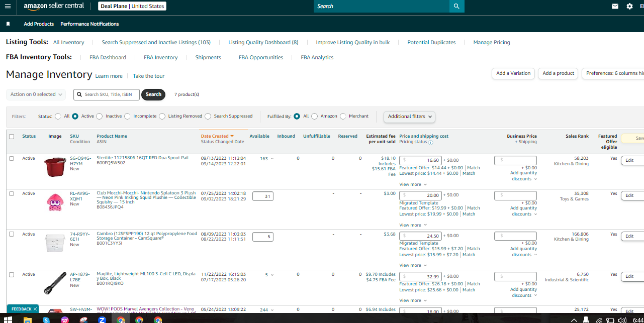Select the Active status radio button
Image resolution: width=644 pixels, height=323 pixels.
coord(75,116)
